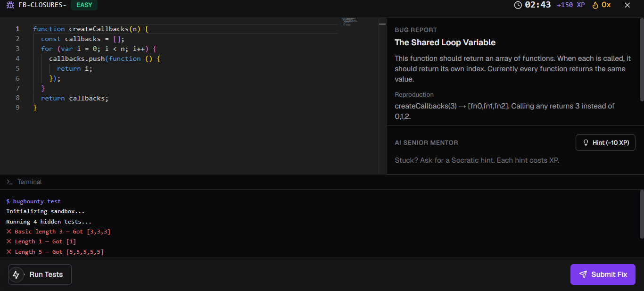Click the lightning bolt Run Tests icon
Screen dimensions: 644x291
point(17,274)
